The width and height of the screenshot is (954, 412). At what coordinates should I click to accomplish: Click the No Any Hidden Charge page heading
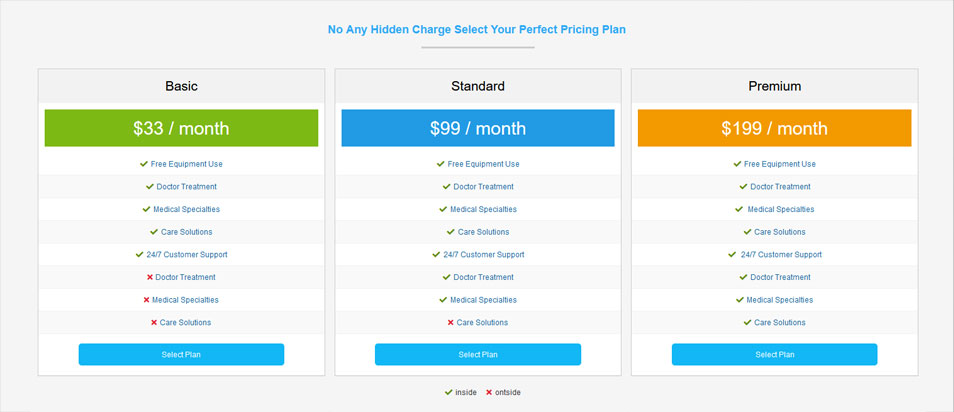pos(477,30)
